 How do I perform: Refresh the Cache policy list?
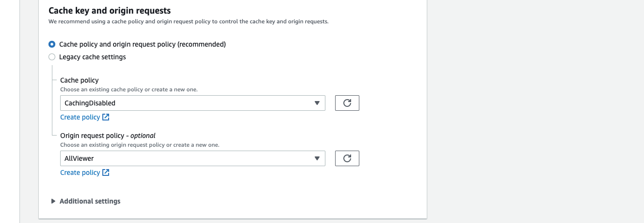(347, 103)
